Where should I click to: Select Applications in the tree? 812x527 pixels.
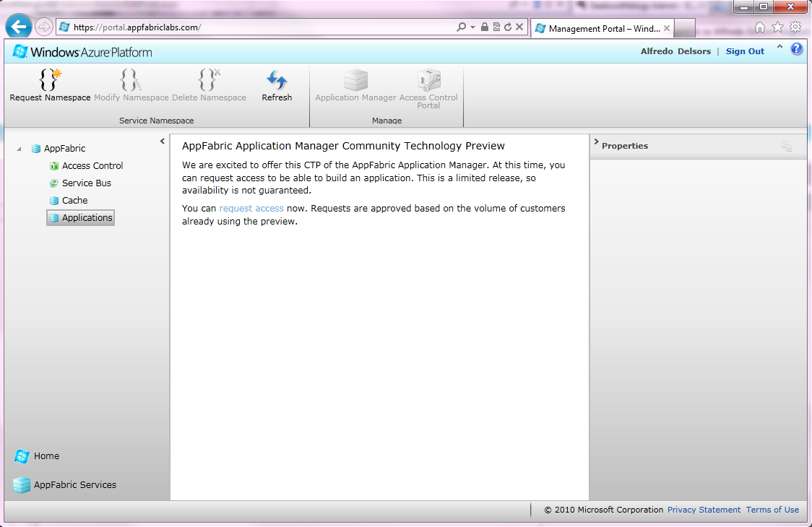tap(81, 218)
